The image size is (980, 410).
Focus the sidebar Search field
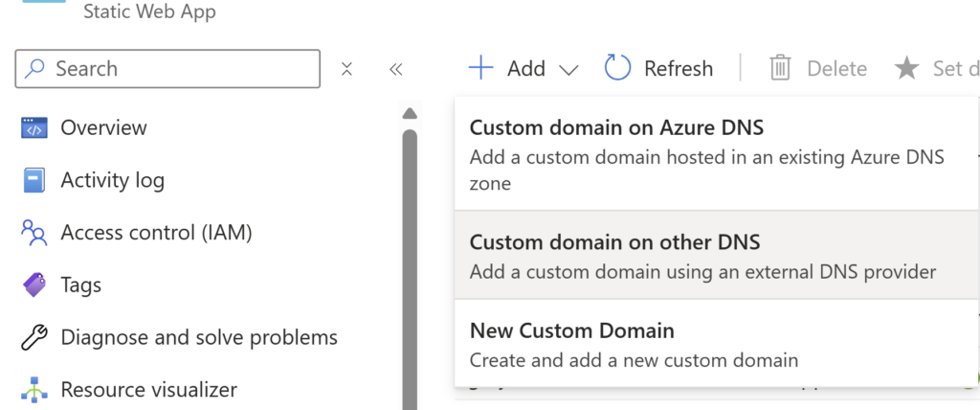click(167, 69)
